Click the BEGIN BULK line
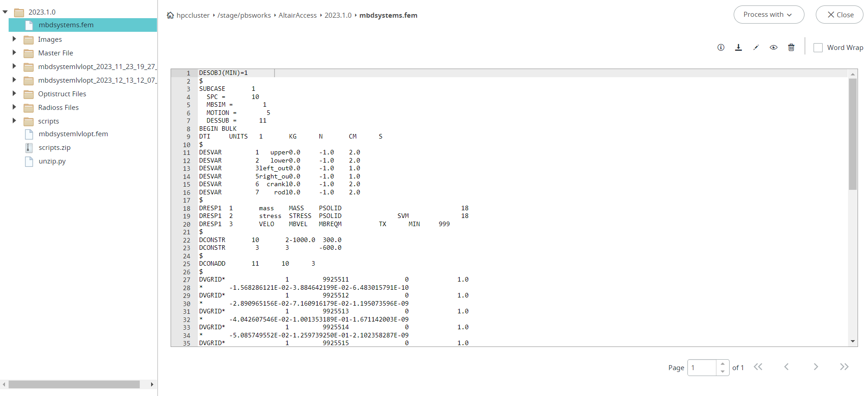 click(x=218, y=129)
